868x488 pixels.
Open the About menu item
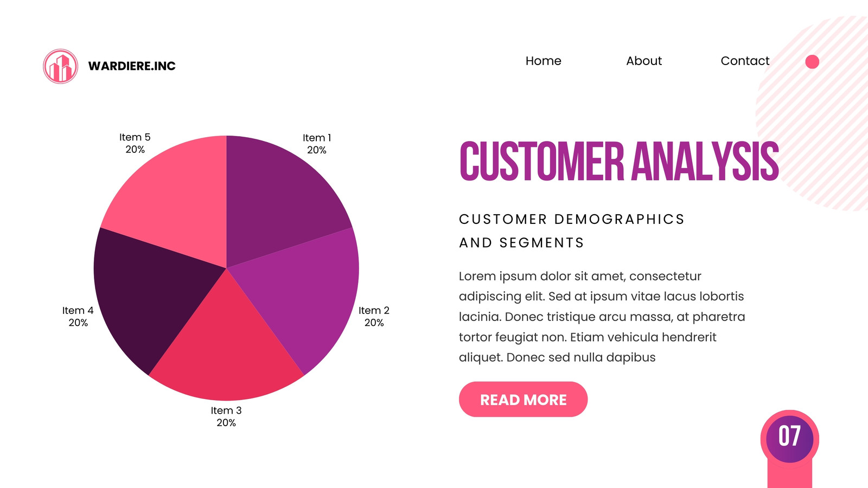[x=644, y=61]
